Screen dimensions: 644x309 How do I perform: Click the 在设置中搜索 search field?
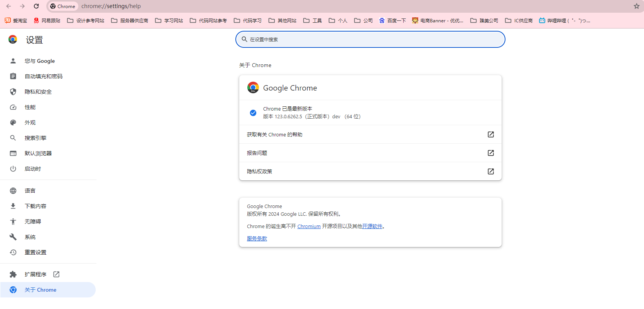(x=370, y=39)
